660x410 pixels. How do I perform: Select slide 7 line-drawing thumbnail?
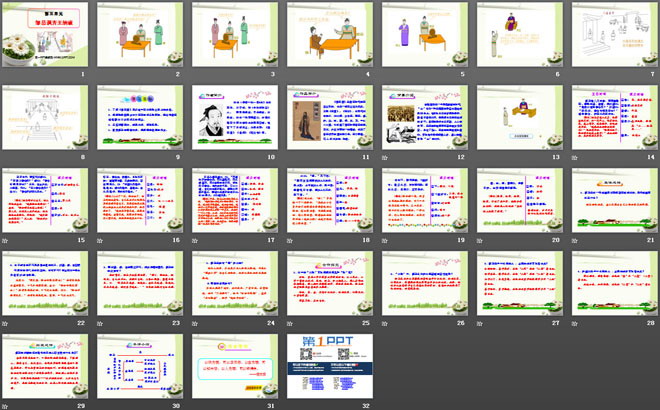[615, 34]
